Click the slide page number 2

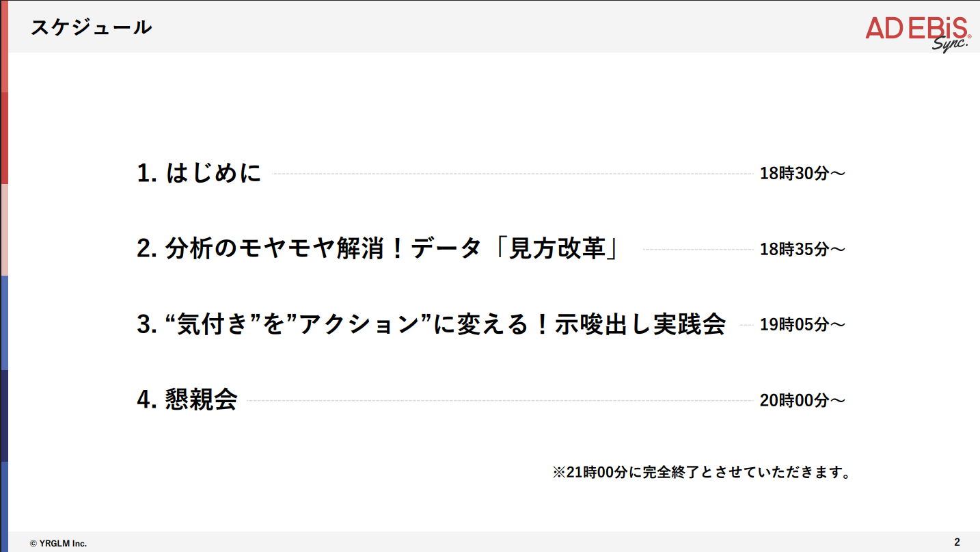(957, 542)
